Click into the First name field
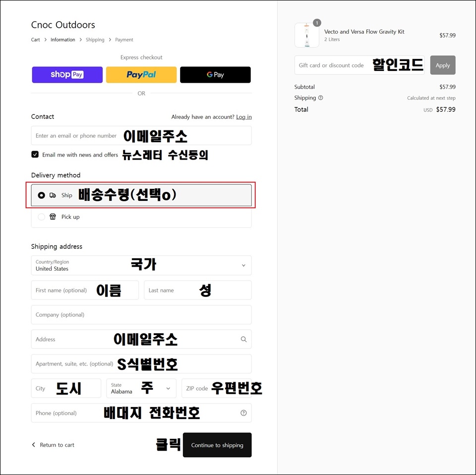476x475 pixels. [x=85, y=290]
